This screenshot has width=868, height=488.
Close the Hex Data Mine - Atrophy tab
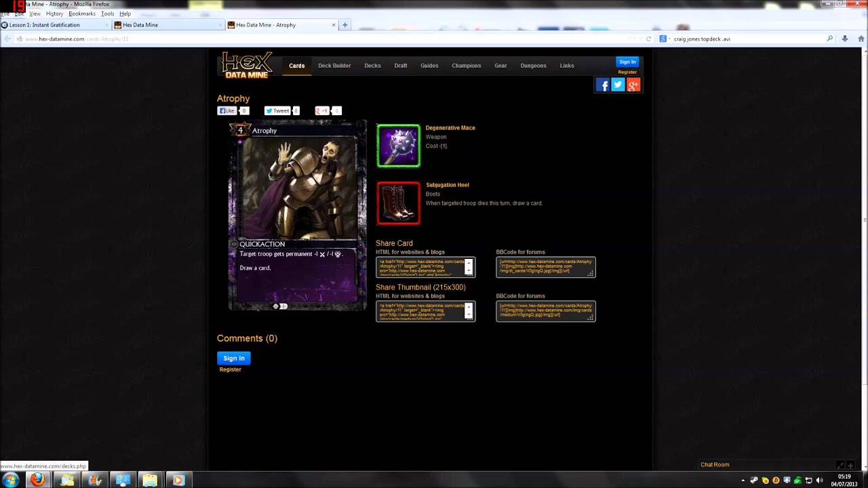pyautogui.click(x=333, y=25)
